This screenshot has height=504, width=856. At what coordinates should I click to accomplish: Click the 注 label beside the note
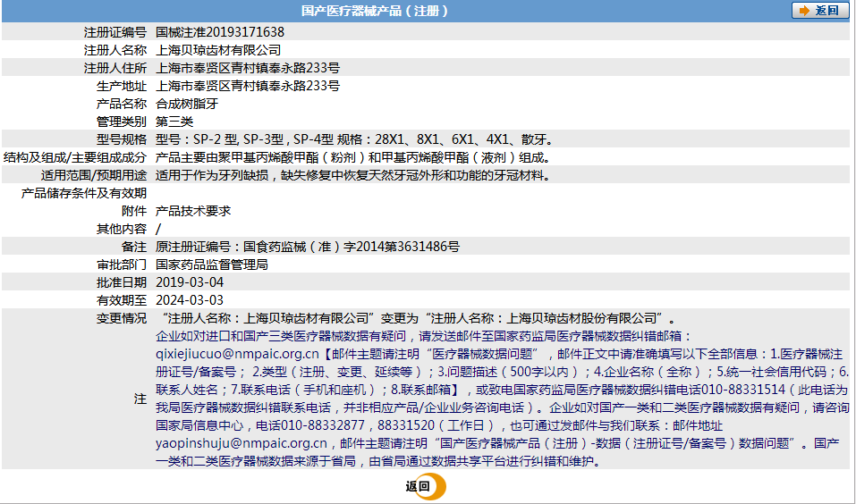pos(140,399)
